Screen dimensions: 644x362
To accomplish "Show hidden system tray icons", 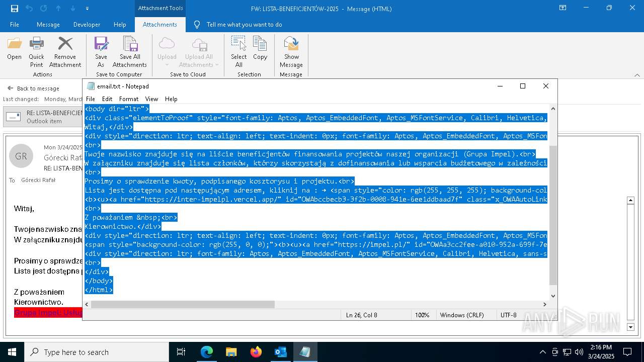I will tap(542, 352).
